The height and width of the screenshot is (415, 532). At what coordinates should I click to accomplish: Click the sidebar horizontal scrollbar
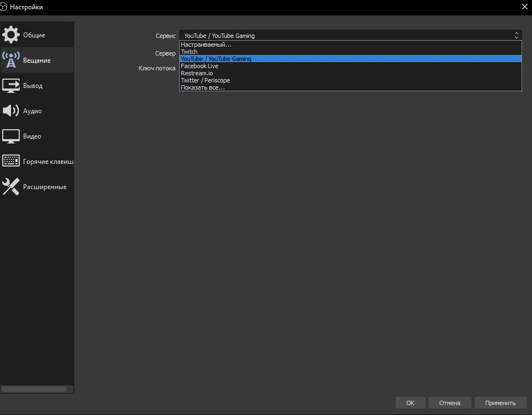pyautogui.click(x=35, y=389)
